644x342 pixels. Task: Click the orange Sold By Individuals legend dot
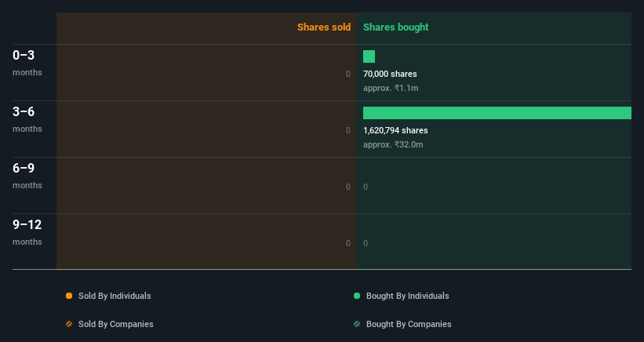point(69,296)
